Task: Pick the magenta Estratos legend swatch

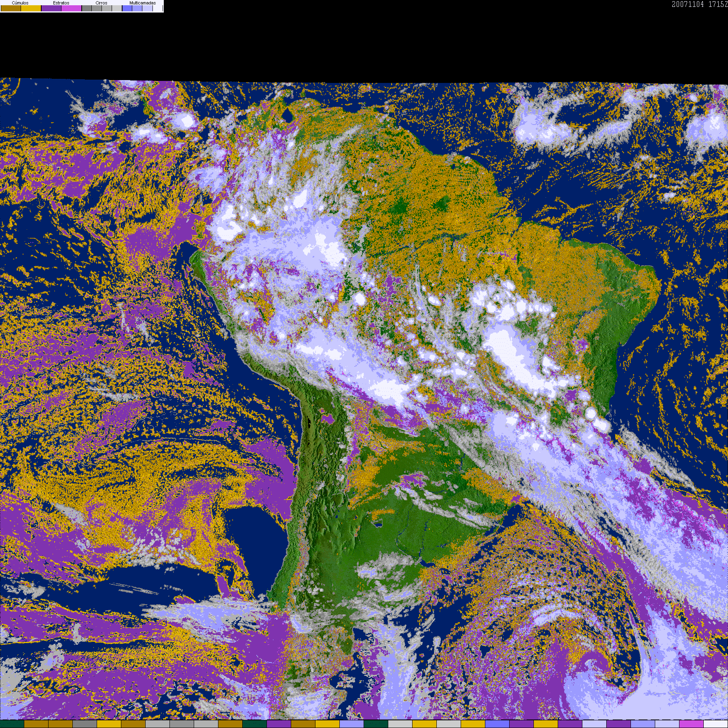Action: (72, 8)
